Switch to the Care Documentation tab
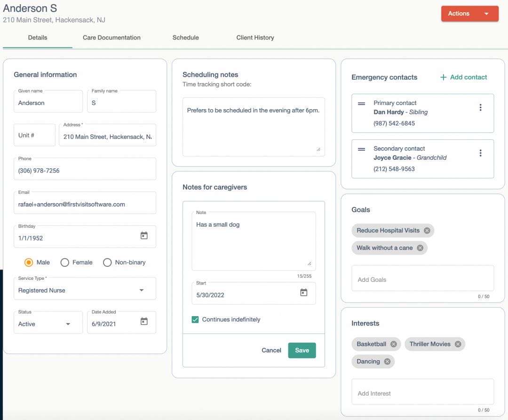508x420 pixels. tap(111, 38)
